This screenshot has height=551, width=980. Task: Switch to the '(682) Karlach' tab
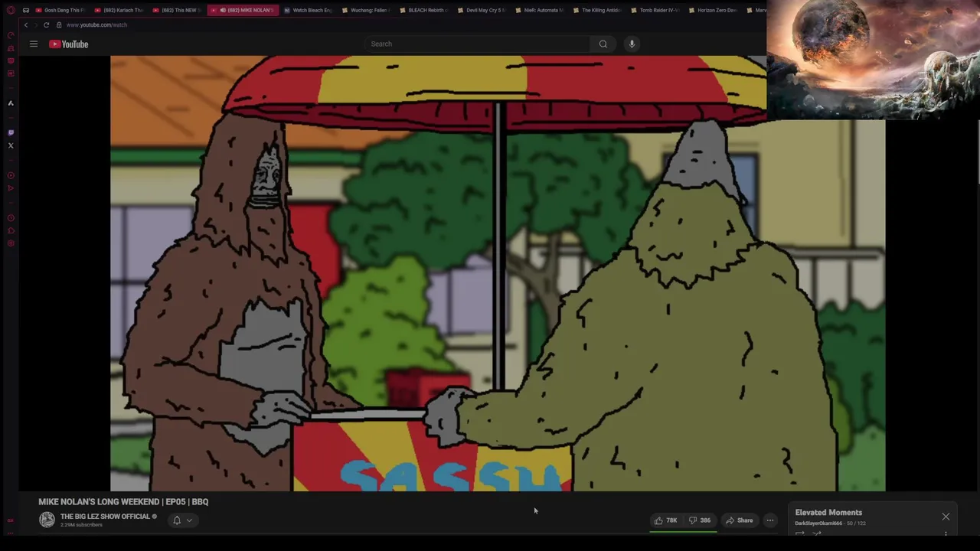tap(119, 10)
